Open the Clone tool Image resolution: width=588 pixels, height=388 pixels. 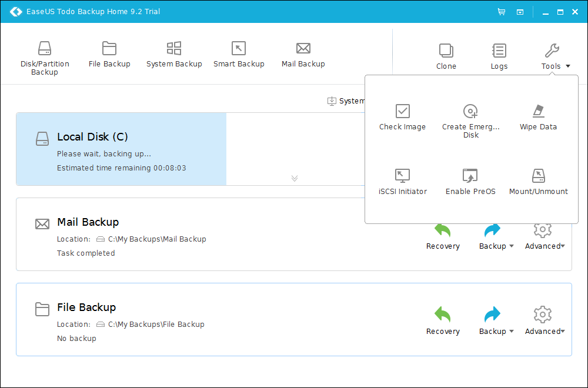[x=446, y=56]
